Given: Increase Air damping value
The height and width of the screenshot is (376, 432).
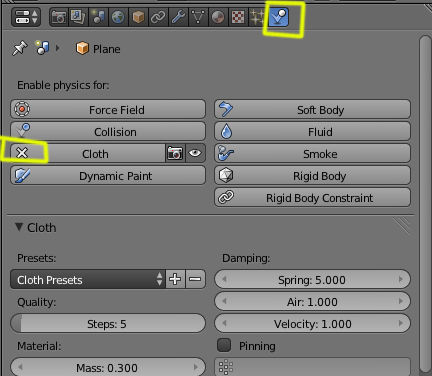Looking at the screenshot, I should [x=401, y=301].
